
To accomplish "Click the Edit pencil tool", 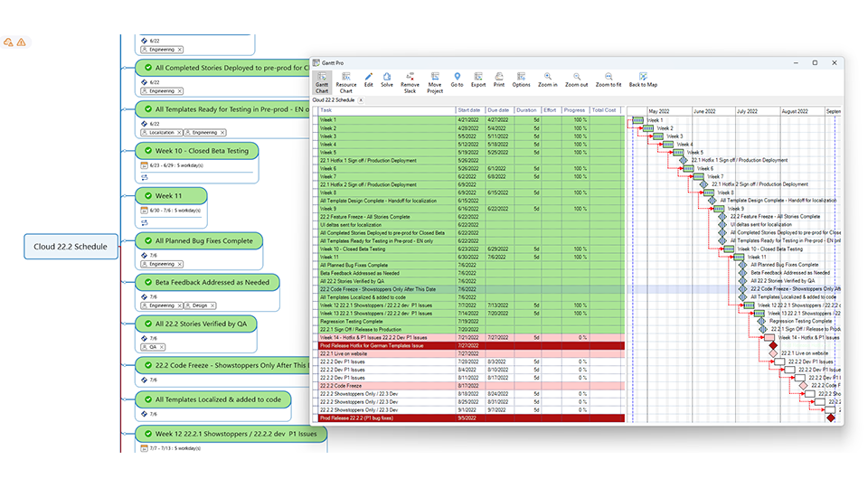I will point(369,80).
